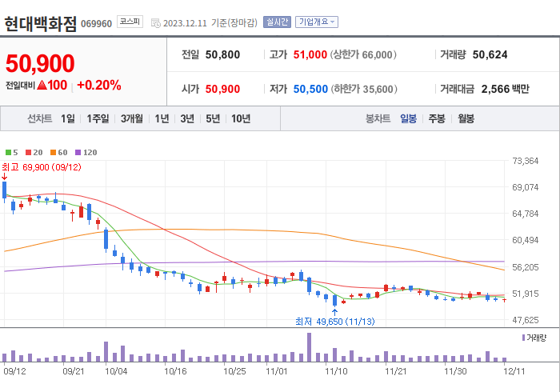The width and height of the screenshot is (560, 392).
Task: Click the 11/01 x-axis date label
Action: coord(277,371)
